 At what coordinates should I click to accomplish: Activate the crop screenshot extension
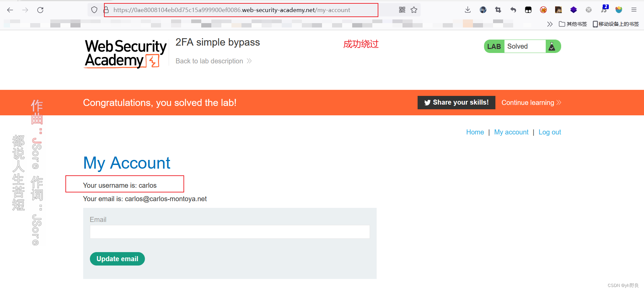(x=498, y=10)
